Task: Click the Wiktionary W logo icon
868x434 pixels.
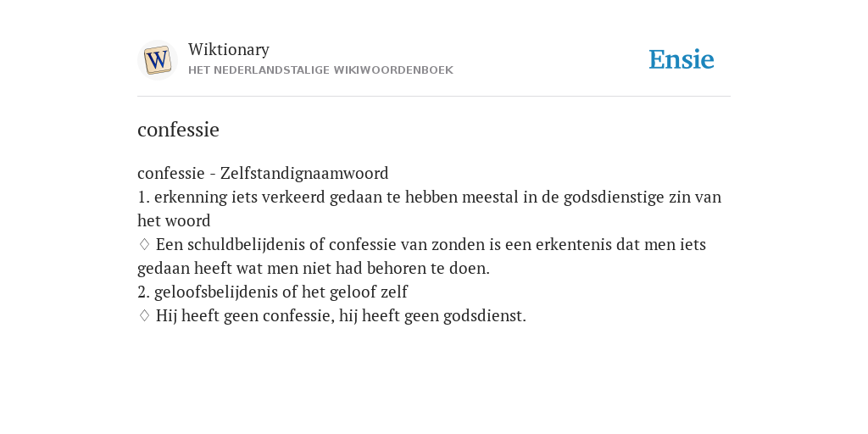Action: pyautogui.click(x=157, y=60)
